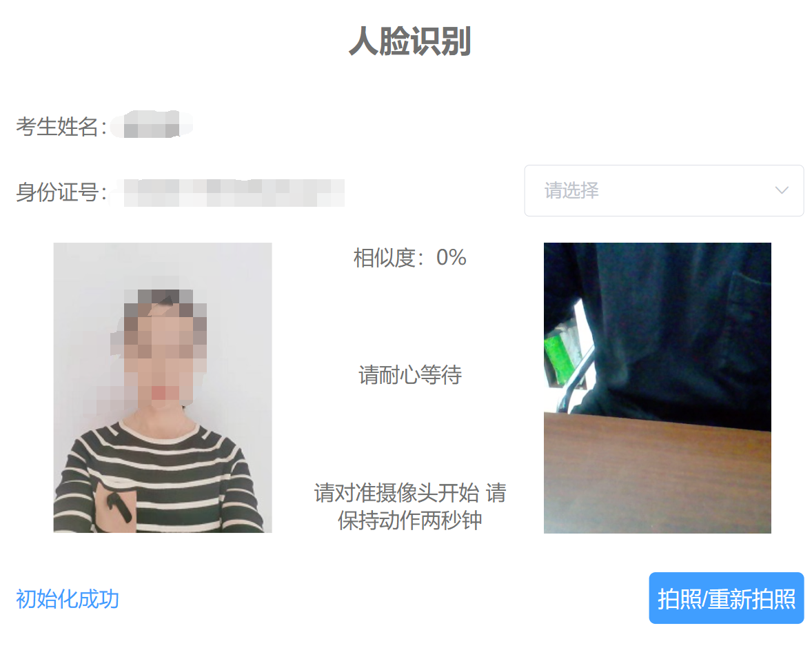Click the 请耐心等待 message
The width and height of the screenshot is (812, 648).
(409, 374)
